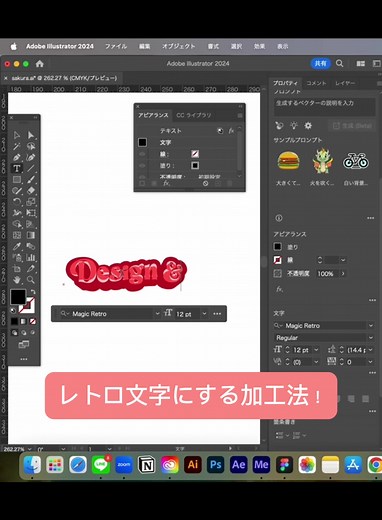This screenshot has height=520, width=382.
Task: Toggle visibility eye of the 塗り row
Action: [x=142, y=165]
